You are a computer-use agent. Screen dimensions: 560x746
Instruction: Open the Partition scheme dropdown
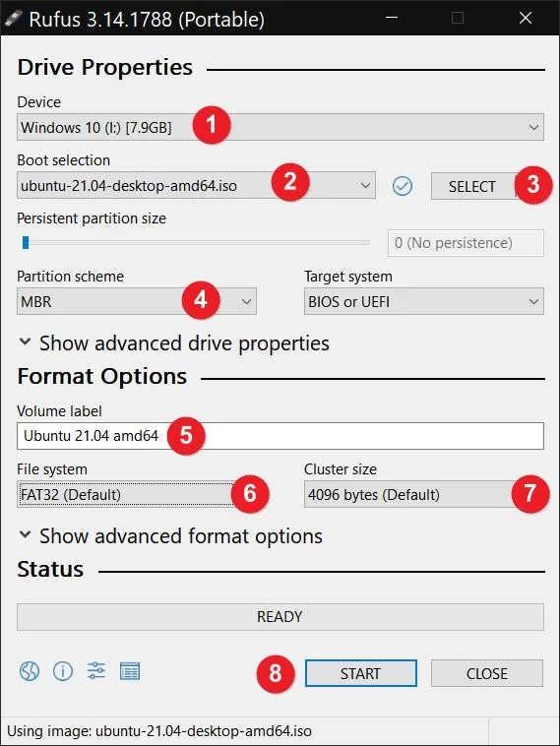137,301
